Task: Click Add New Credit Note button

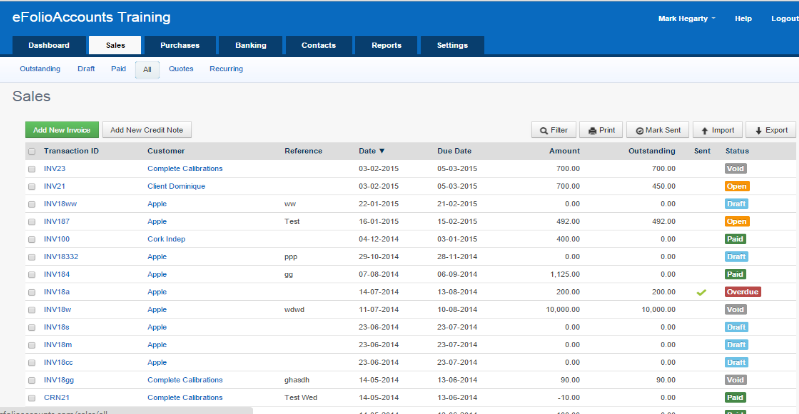Action: point(147,130)
